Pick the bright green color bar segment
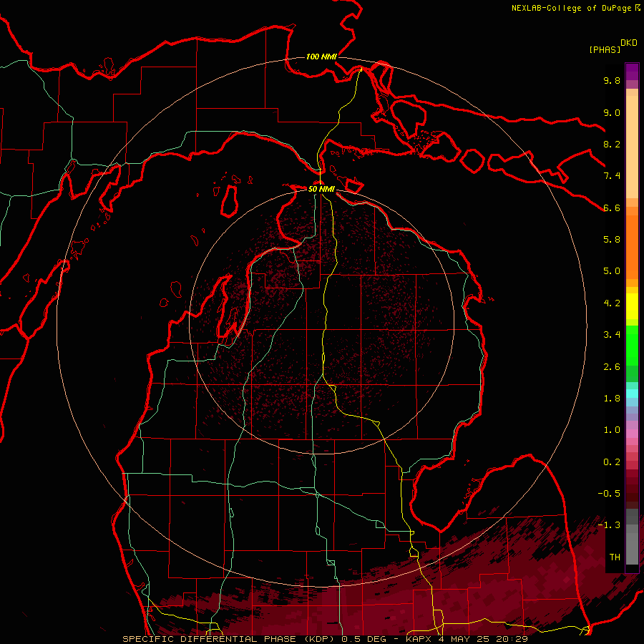The height and width of the screenshot is (644, 644). tap(632, 346)
